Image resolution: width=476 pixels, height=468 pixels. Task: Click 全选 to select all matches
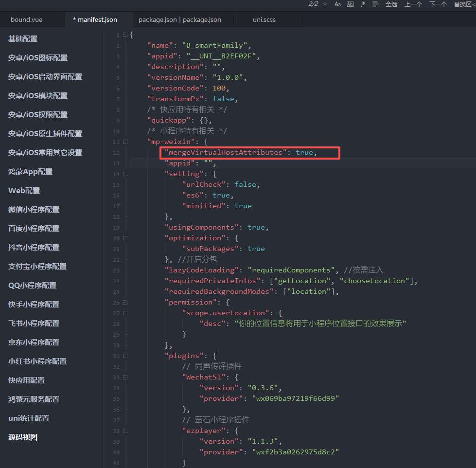[x=391, y=4]
